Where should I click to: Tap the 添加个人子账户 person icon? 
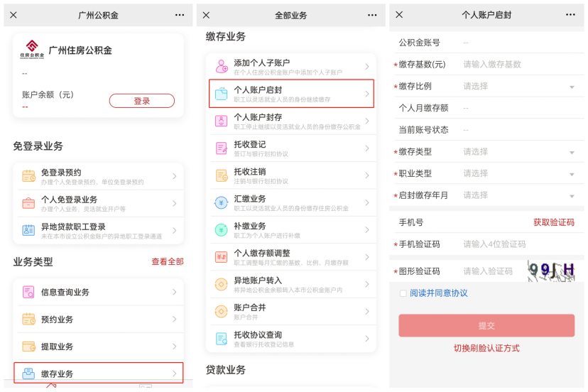pos(222,66)
